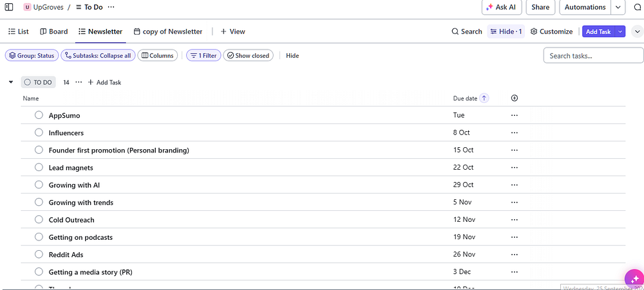Click the Share button
This screenshot has width=644, height=290.
(x=540, y=8)
